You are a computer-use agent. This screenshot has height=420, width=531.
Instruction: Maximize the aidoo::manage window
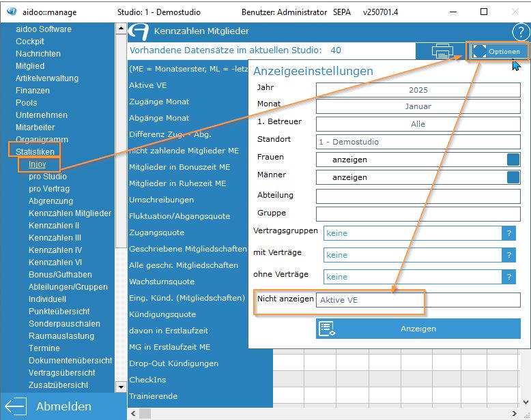[x=484, y=12]
